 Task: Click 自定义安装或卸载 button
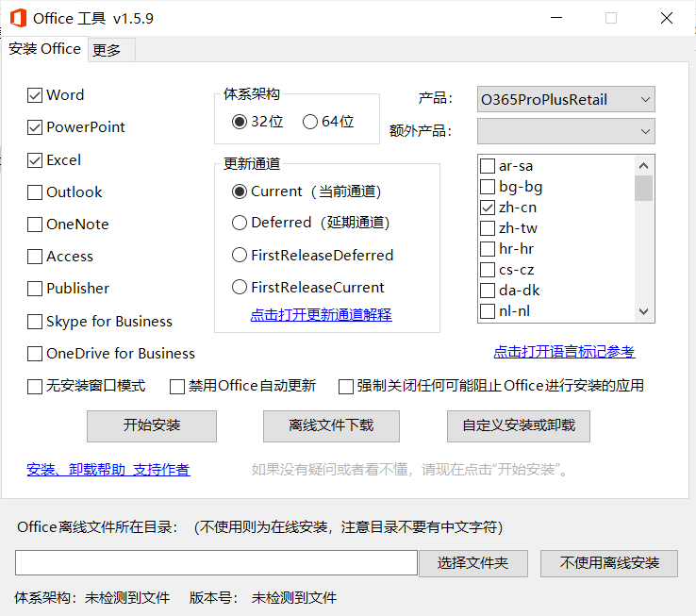pos(518,425)
